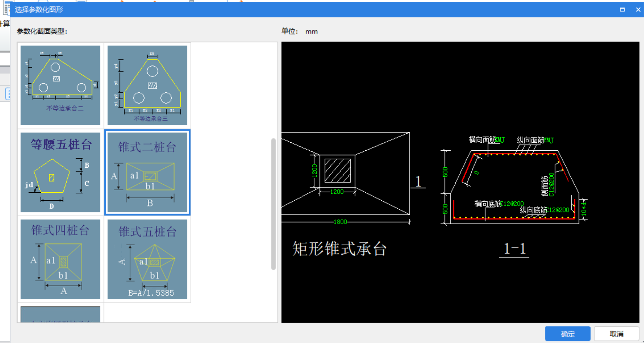This screenshot has width=644, height=343.
Task: Select the 不等边承台二 section thumbnail
Action: click(60, 85)
